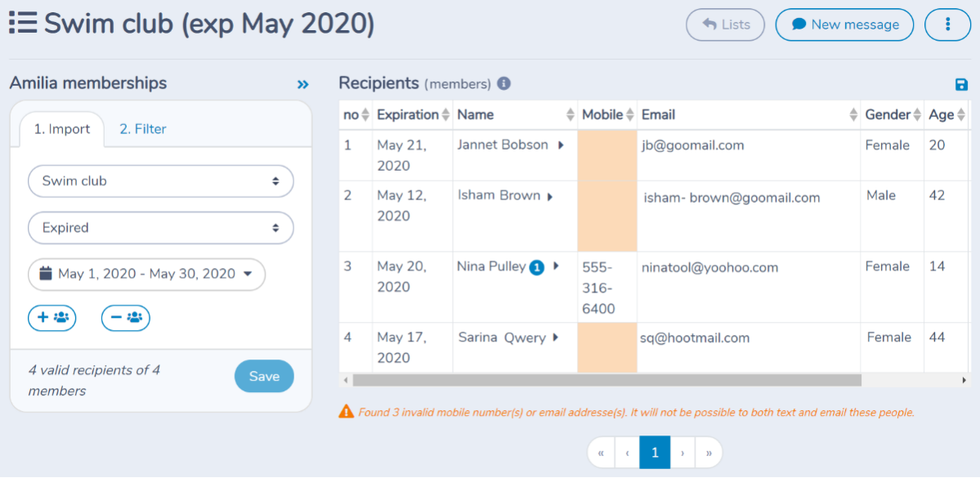The height and width of the screenshot is (478, 980).
Task: Open the three-dot more options menu
Action: pos(947,25)
